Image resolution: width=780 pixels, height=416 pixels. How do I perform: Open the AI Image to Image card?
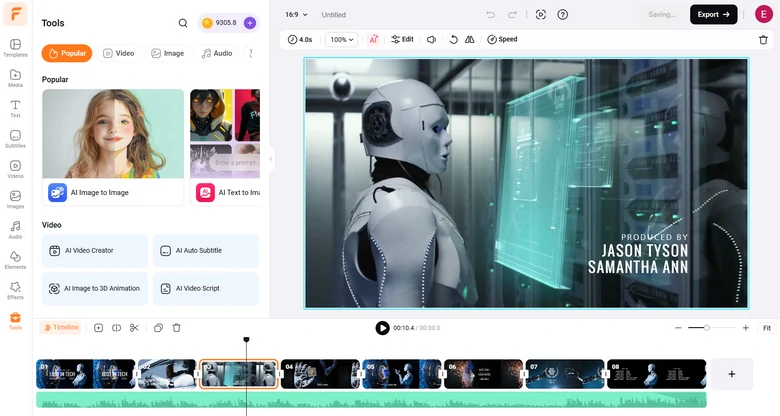(x=113, y=147)
